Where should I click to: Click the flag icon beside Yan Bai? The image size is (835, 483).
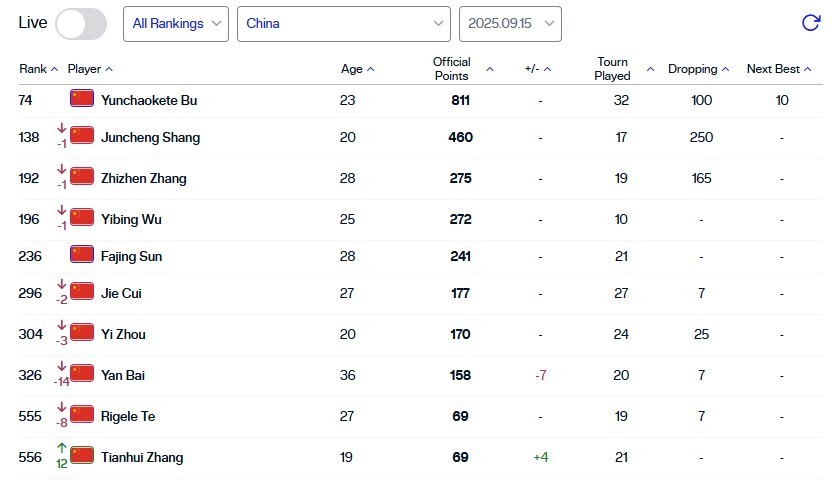tap(82, 375)
